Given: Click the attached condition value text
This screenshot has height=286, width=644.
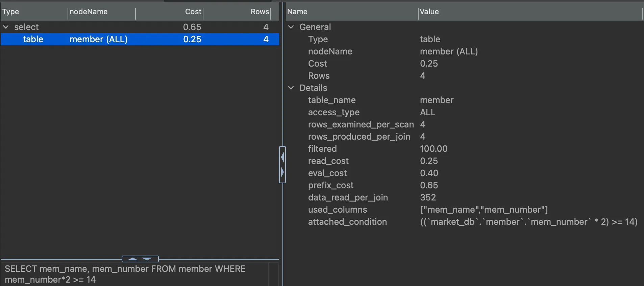Looking at the screenshot, I should [x=529, y=222].
